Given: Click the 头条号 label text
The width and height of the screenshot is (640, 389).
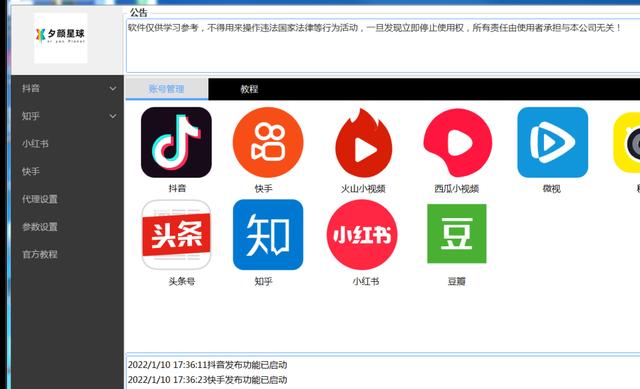Looking at the screenshot, I should click(182, 281).
